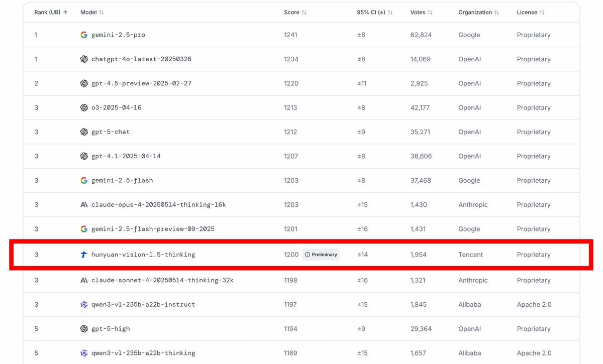Click the Tencent icon beside hunyuan-vision-1.5-thinking
The height and width of the screenshot is (364, 603).
click(84, 255)
